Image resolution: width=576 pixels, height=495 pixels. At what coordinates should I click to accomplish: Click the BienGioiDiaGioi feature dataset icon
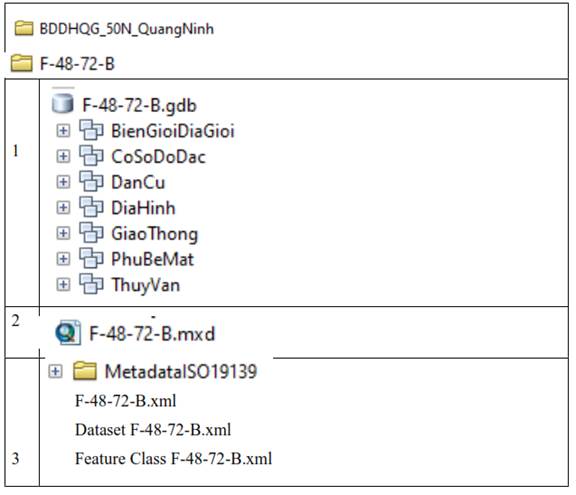coord(91,130)
